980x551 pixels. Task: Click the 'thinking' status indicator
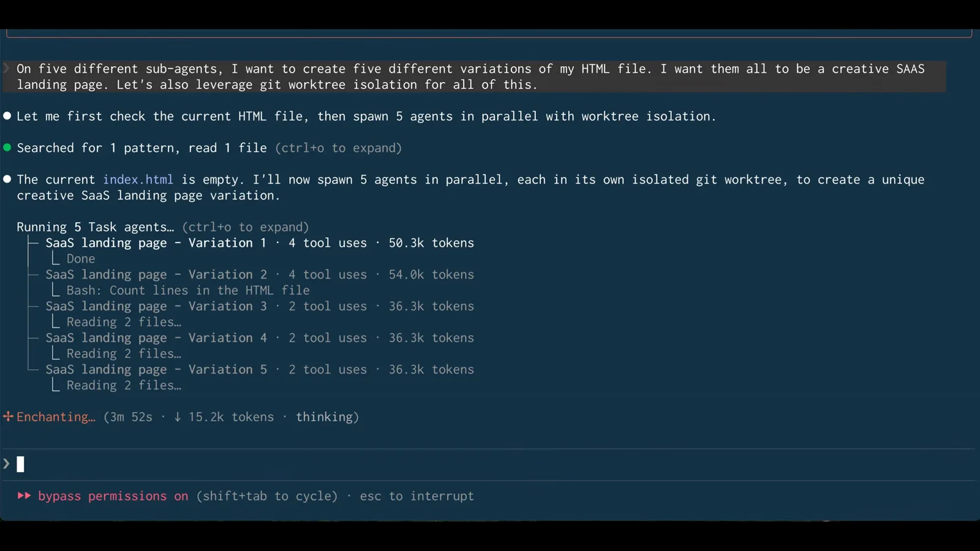coord(325,417)
